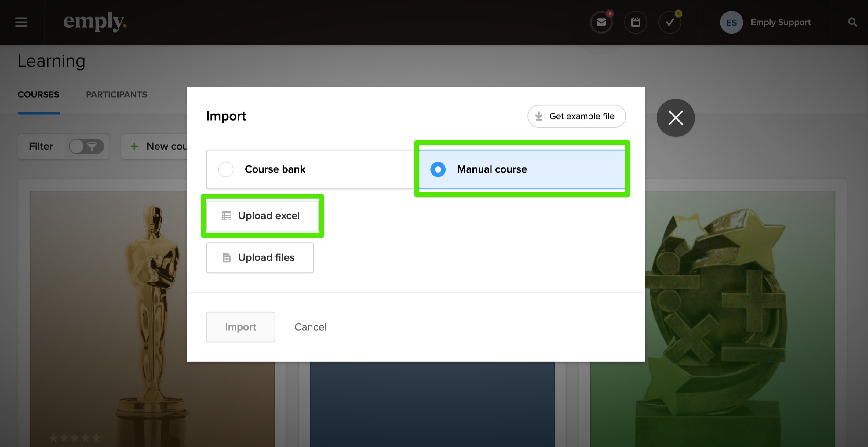Viewport: 868px width, 447px height.
Task: Click the emply logo
Action: click(95, 22)
